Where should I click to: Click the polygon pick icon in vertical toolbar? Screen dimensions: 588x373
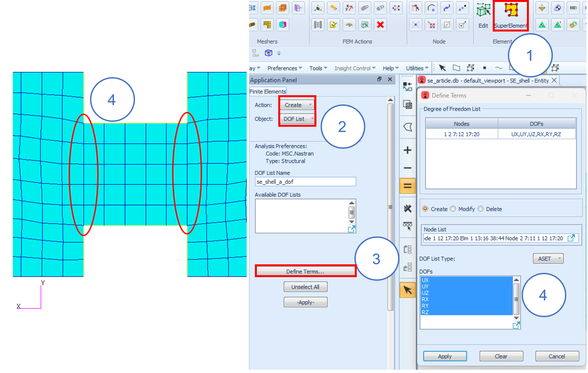click(x=407, y=127)
